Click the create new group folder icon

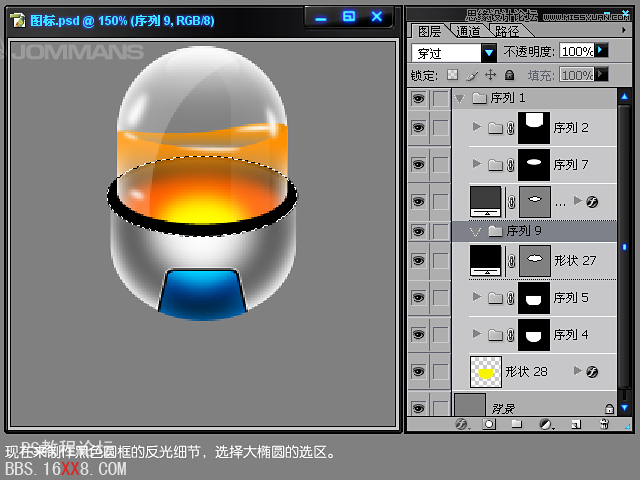517,424
